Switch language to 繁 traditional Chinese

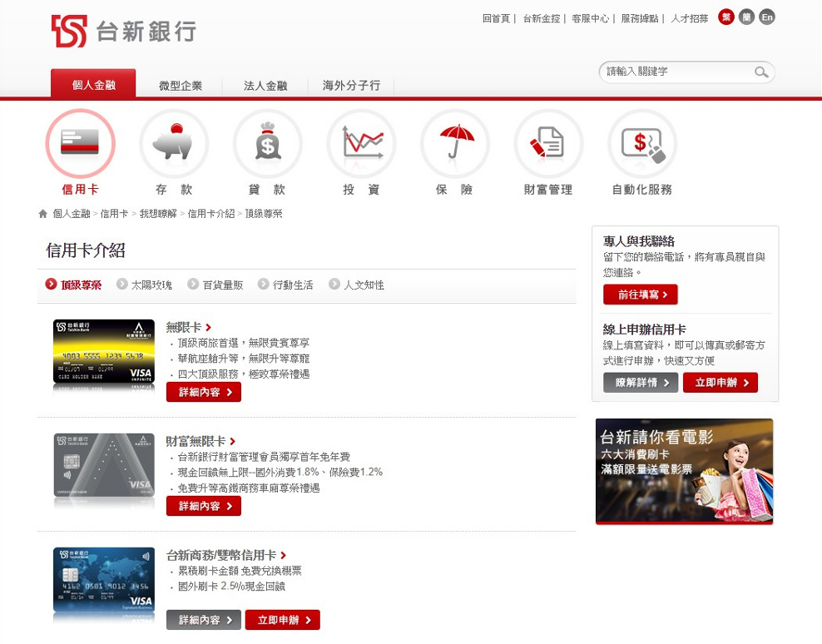(x=726, y=17)
